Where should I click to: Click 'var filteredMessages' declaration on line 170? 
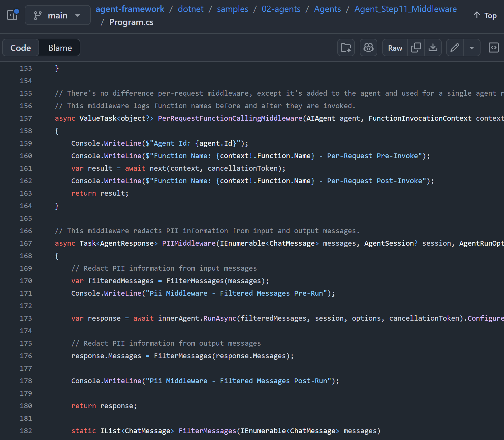tap(112, 281)
